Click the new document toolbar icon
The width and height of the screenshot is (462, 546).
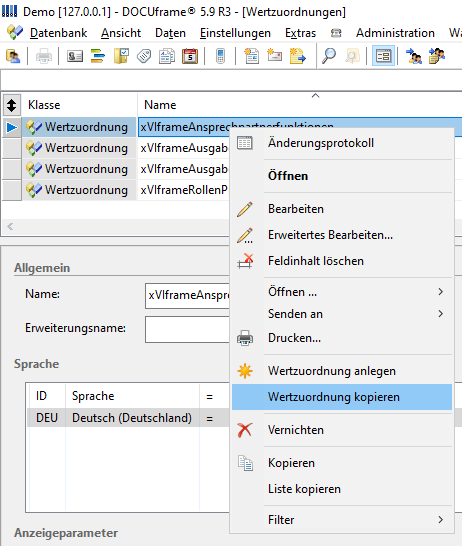click(251, 56)
